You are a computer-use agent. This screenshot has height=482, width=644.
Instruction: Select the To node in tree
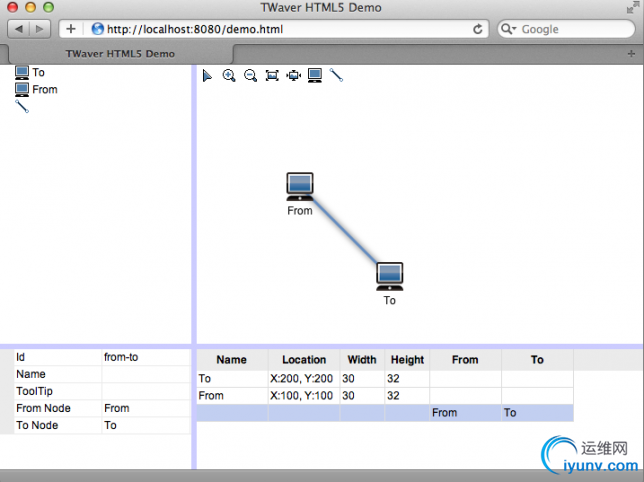(30, 73)
